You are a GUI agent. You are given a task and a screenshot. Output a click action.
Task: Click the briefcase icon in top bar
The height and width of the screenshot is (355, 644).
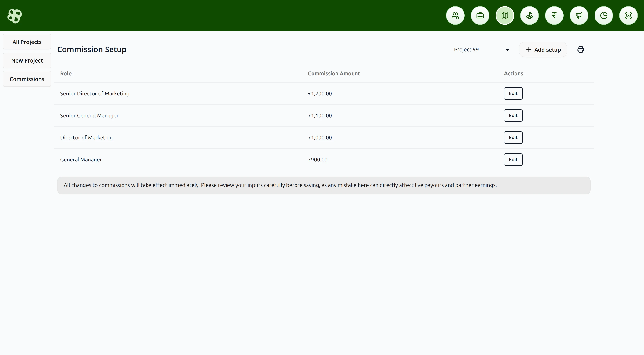pos(480,15)
